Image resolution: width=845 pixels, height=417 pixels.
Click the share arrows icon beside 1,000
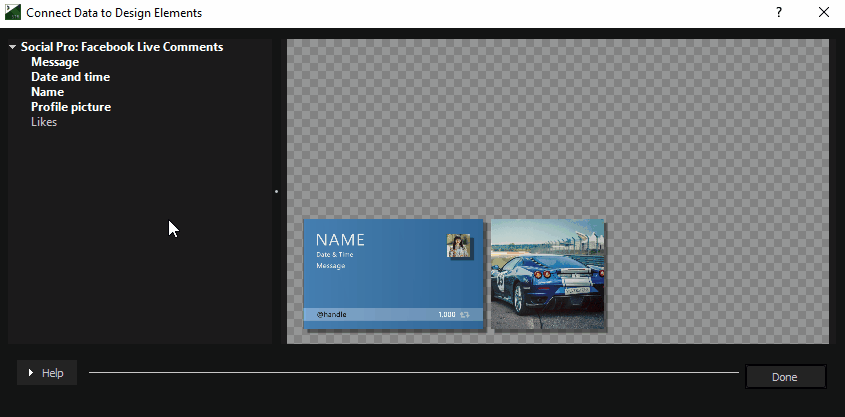click(x=465, y=314)
